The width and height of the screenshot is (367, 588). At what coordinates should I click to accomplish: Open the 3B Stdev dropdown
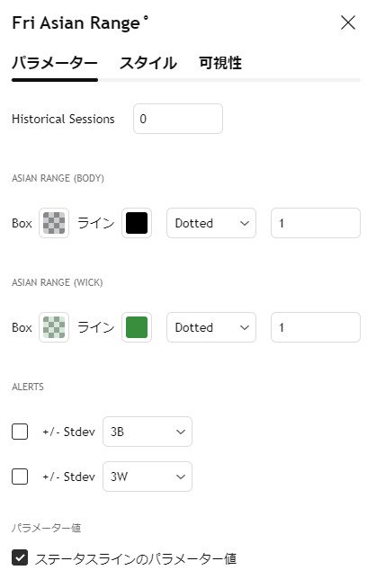pyautogui.click(x=148, y=432)
